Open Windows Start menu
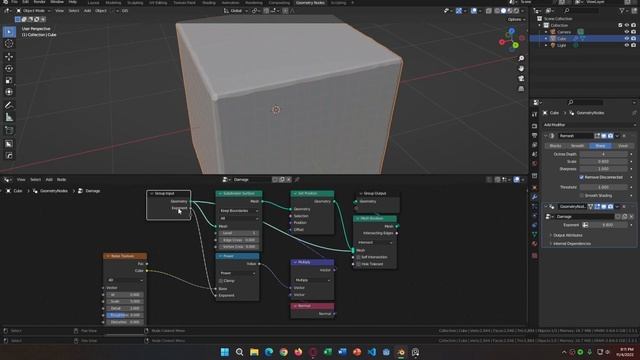The image size is (640, 360). tap(225, 352)
